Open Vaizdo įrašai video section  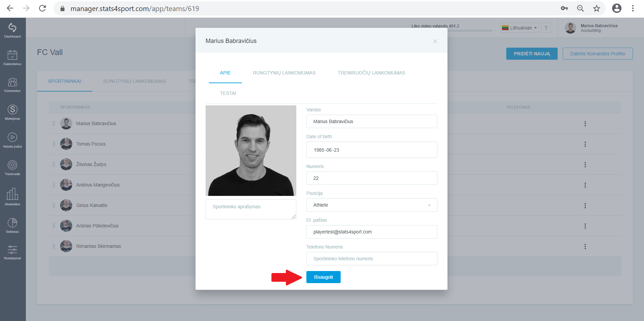(x=12, y=140)
